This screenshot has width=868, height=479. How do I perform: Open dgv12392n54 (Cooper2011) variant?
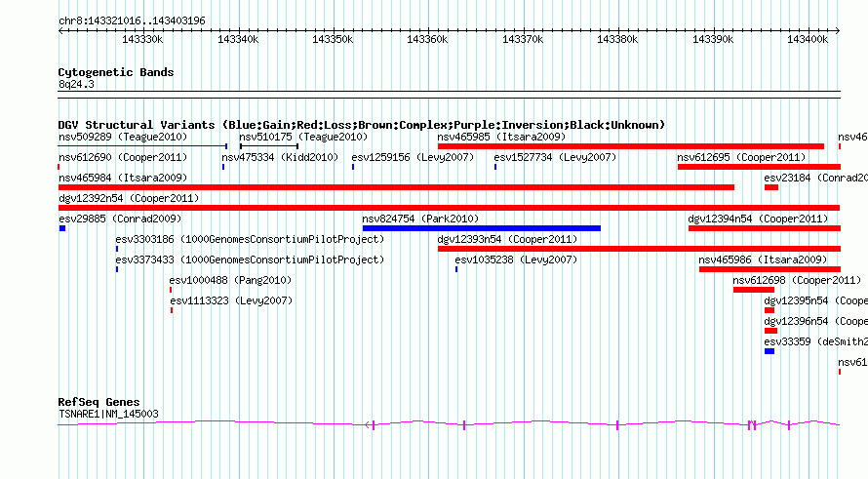tap(129, 198)
